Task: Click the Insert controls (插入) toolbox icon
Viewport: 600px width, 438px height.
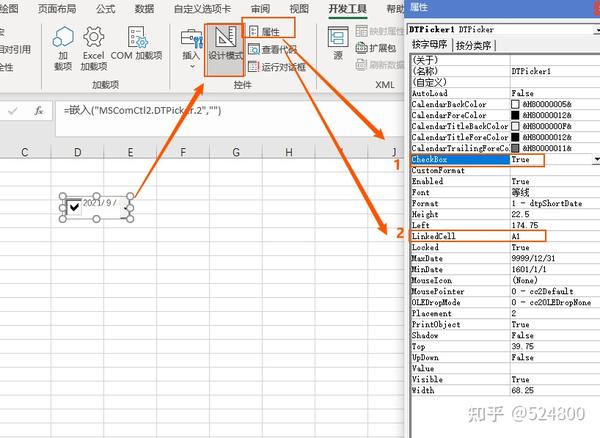Action: click(x=191, y=39)
